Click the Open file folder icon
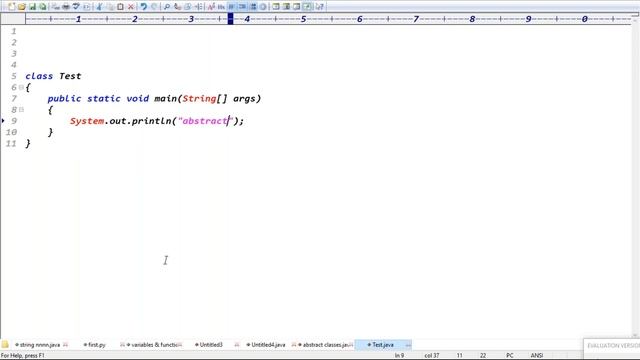The image size is (640, 360). point(22,7)
